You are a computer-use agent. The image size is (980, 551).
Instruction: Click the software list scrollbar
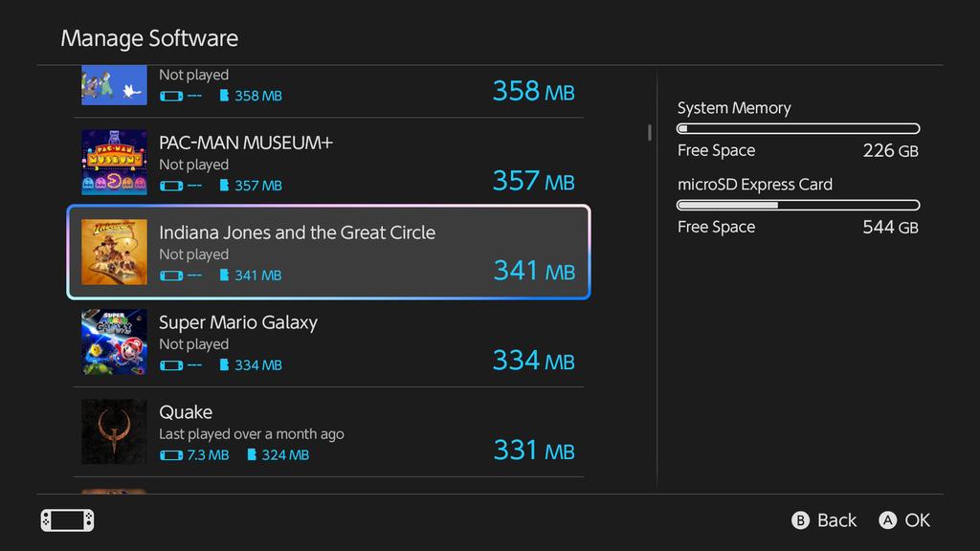click(x=650, y=132)
